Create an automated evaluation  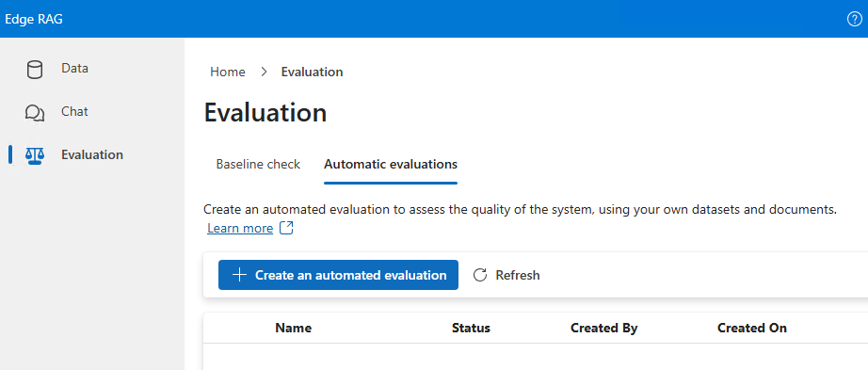pos(338,275)
